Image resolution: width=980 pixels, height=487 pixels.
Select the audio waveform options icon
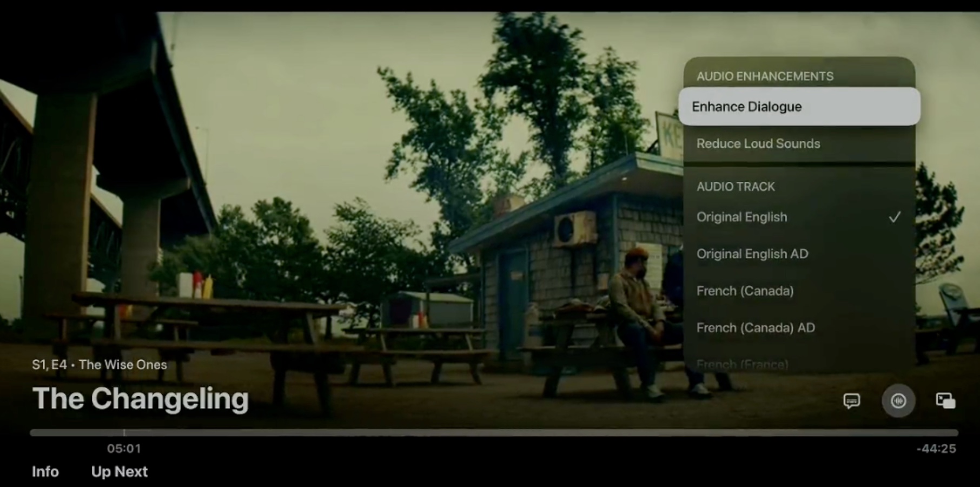[898, 401]
